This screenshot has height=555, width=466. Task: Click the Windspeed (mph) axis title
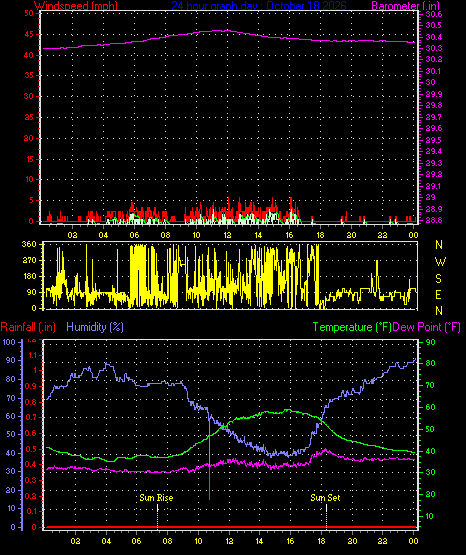[76, 5]
